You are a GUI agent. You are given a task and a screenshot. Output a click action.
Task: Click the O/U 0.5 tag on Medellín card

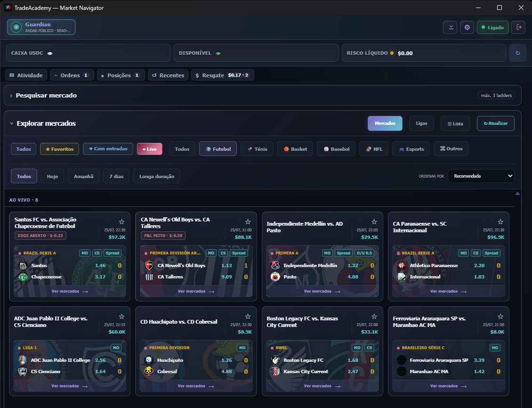(364, 253)
